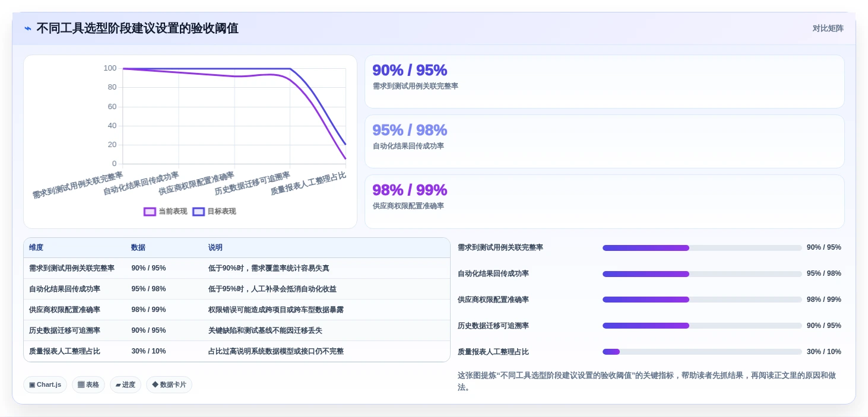This screenshot has height=417, width=868.
Task: Select the 数据卡片 tag chip
Action: tap(169, 384)
